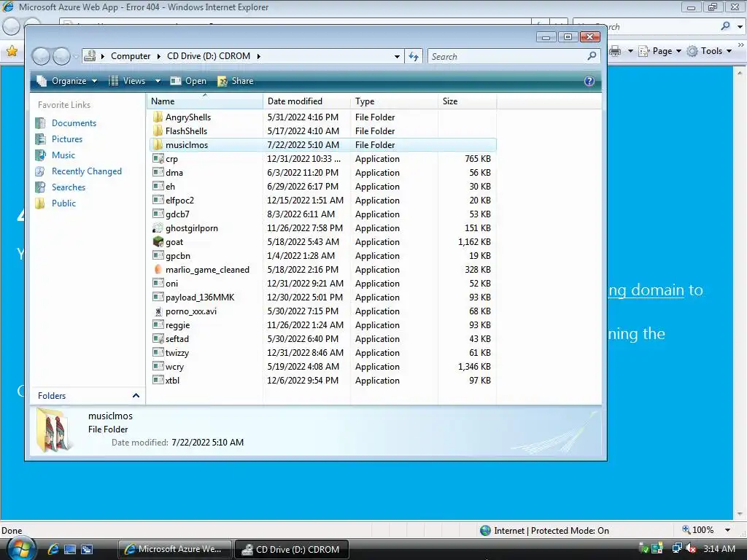
Task: Sort by the Type column header
Action: [x=394, y=101]
